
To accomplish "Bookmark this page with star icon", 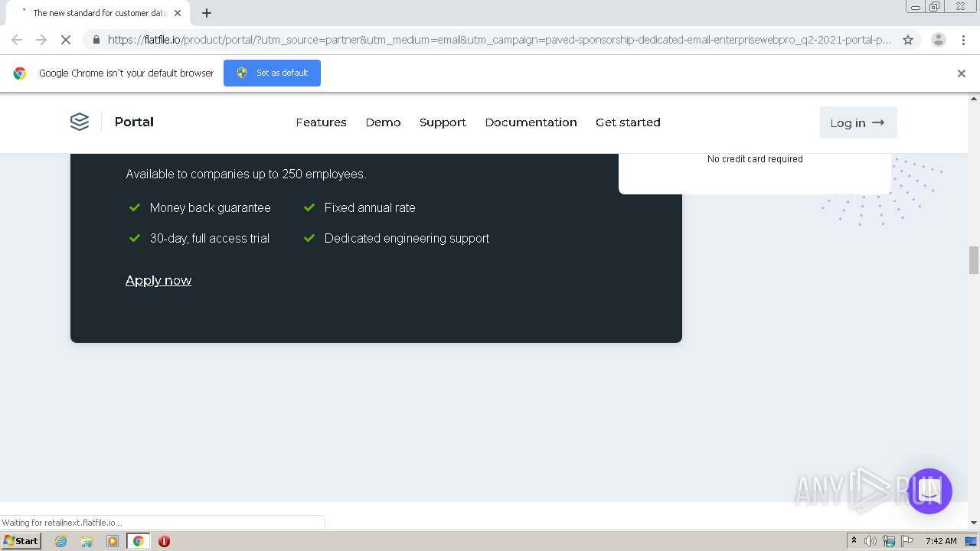I will pyautogui.click(x=908, y=40).
